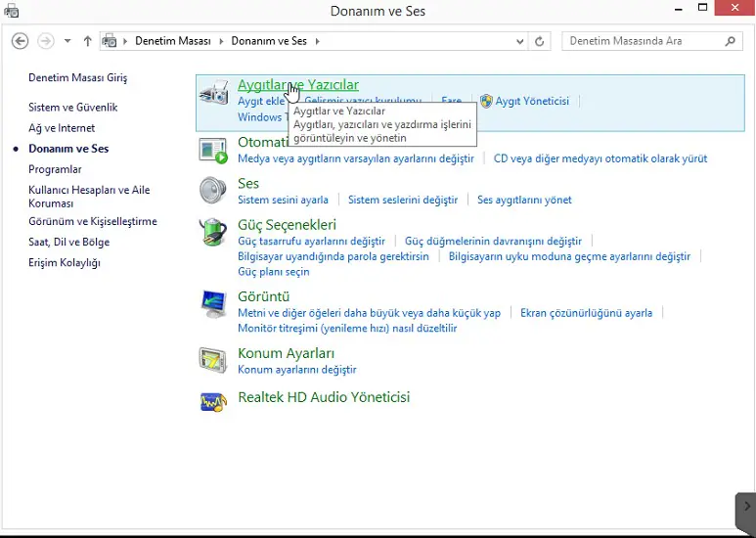The image size is (756, 538).
Task: Click the dark side panel arrow tab
Action: click(x=746, y=511)
